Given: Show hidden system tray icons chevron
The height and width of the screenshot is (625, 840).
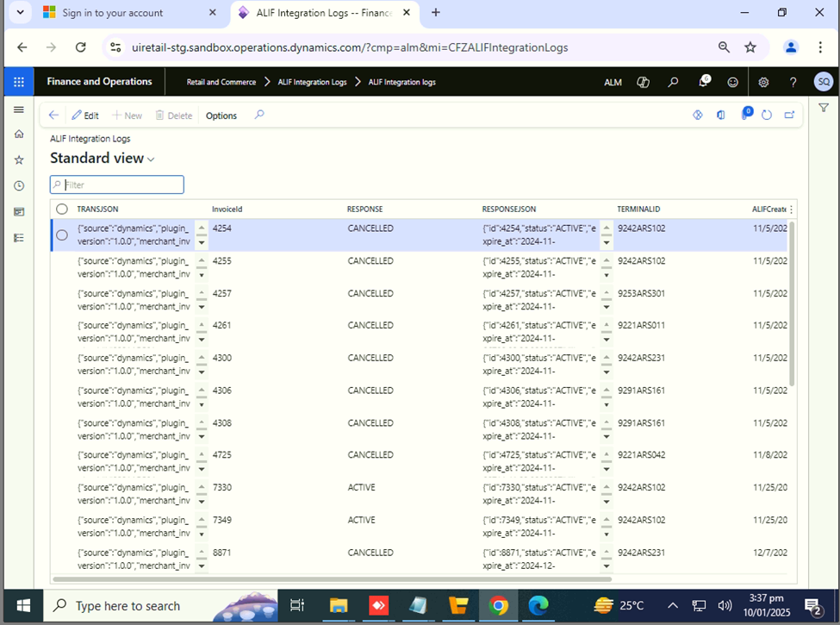Looking at the screenshot, I should (x=673, y=606).
